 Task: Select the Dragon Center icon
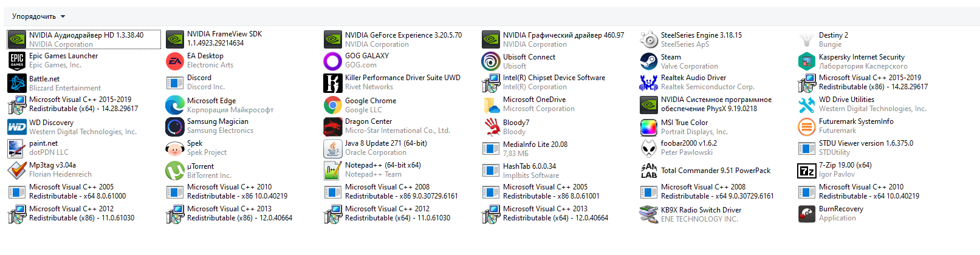click(x=333, y=126)
